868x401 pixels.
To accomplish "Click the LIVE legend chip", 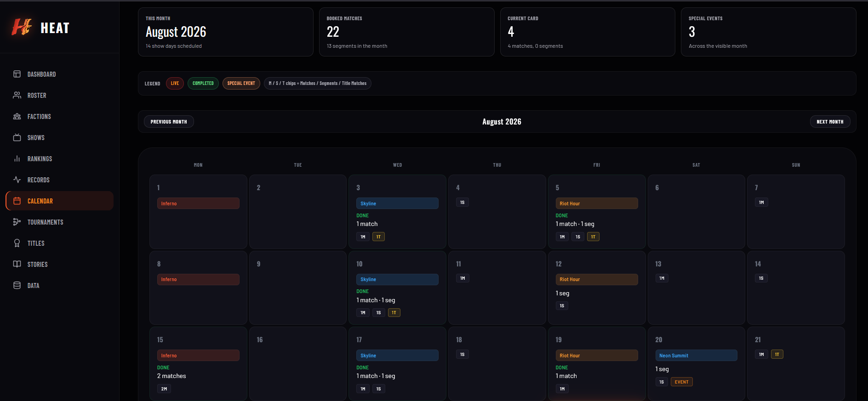I will 175,83.
